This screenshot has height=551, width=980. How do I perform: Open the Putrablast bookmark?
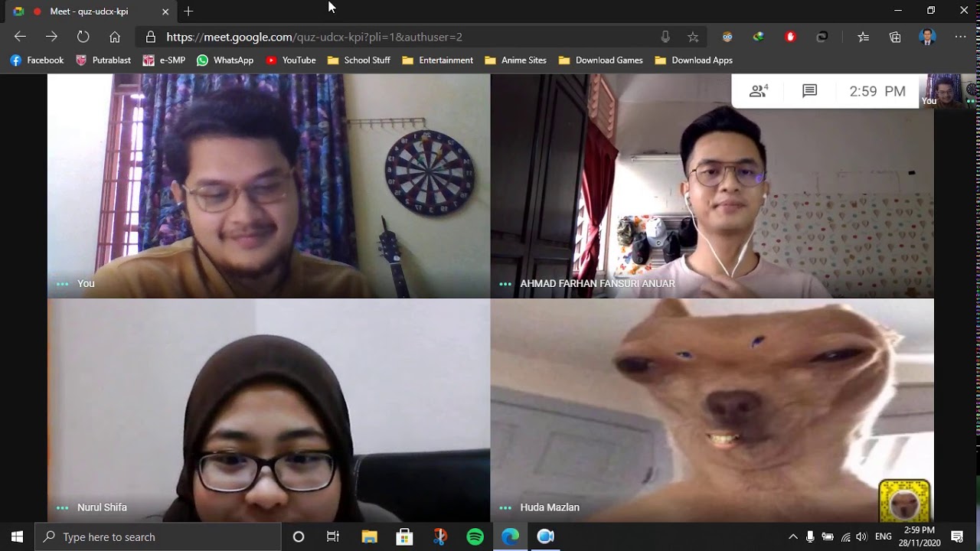click(103, 60)
